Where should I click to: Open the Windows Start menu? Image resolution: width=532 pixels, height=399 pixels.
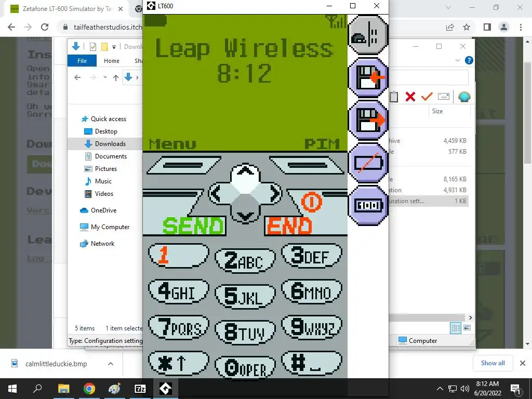click(12, 389)
